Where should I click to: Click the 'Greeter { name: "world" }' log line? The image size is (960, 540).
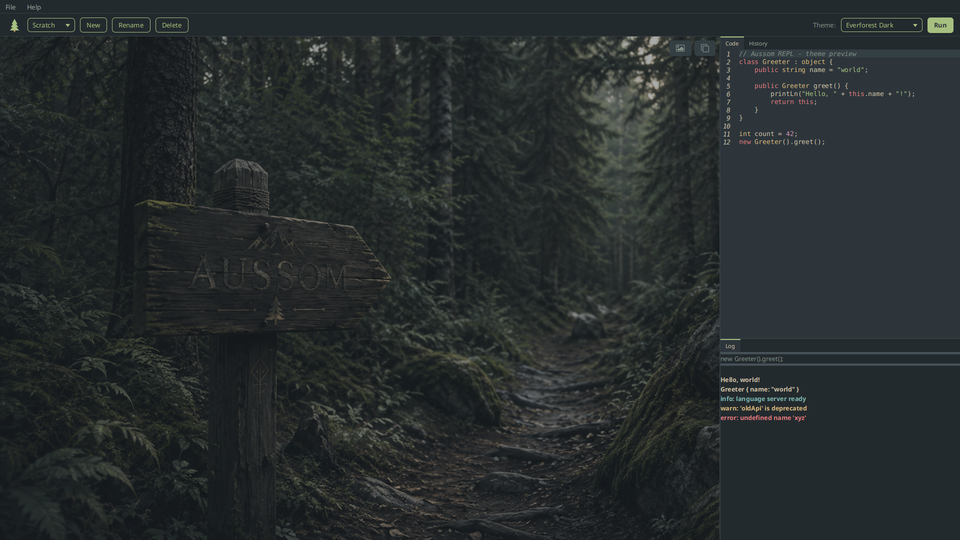pos(760,389)
